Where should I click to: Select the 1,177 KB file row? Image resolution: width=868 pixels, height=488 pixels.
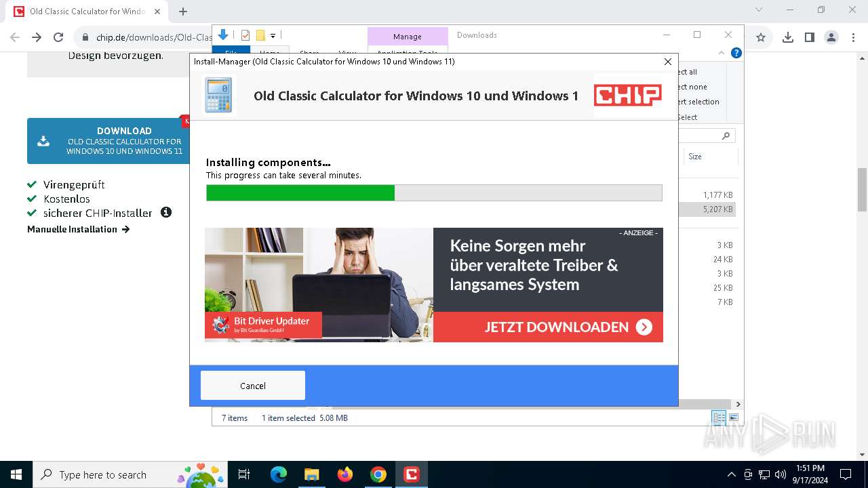[x=707, y=195]
